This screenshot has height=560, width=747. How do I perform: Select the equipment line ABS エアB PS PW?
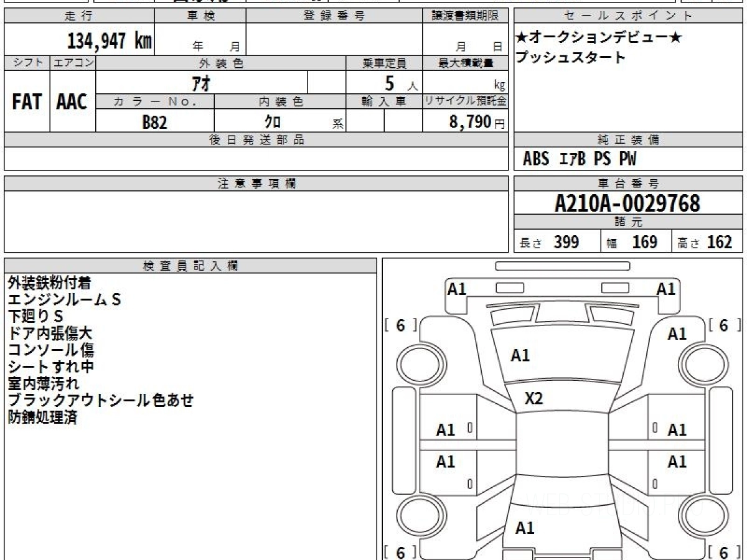click(580, 159)
